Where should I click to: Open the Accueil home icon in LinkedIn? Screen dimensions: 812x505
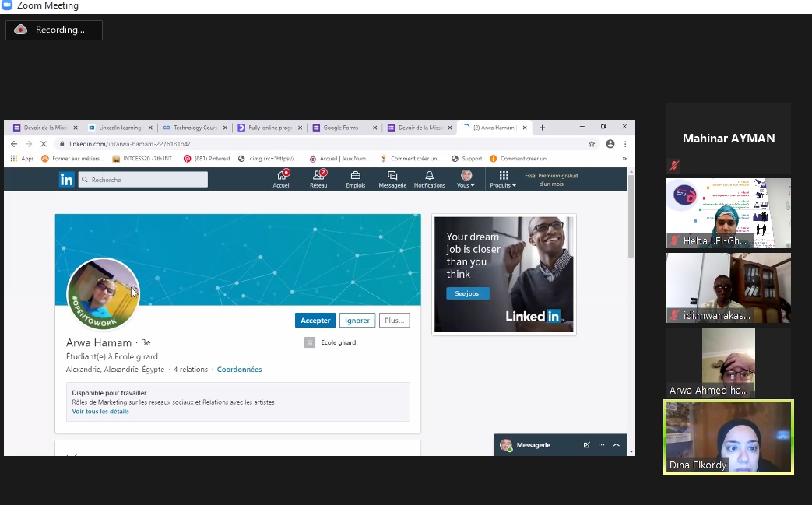pyautogui.click(x=281, y=176)
